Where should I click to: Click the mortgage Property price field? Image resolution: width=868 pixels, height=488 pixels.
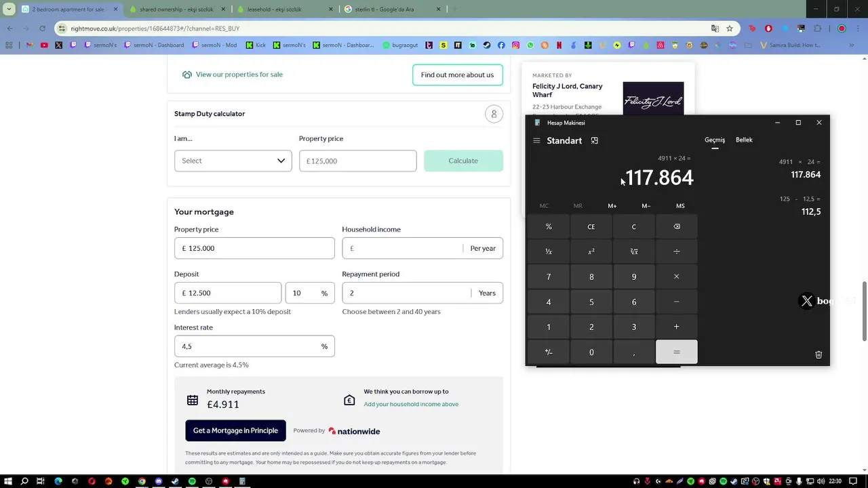(x=254, y=248)
